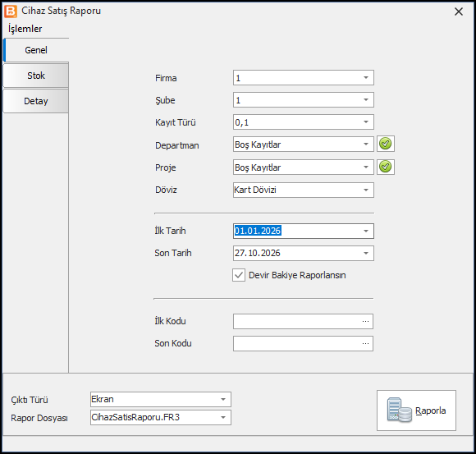Click the Kayıt Türü label
Image resolution: width=476 pixels, height=454 pixels.
pos(175,122)
